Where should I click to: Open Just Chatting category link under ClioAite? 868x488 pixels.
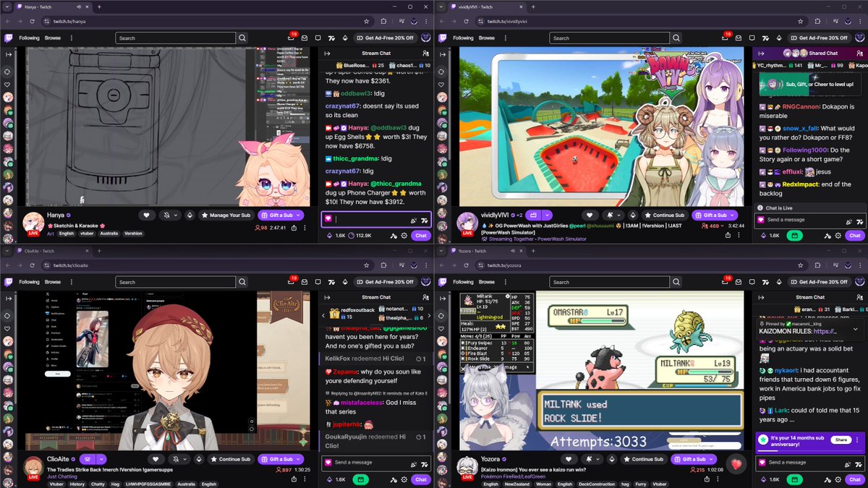pyautogui.click(x=62, y=476)
